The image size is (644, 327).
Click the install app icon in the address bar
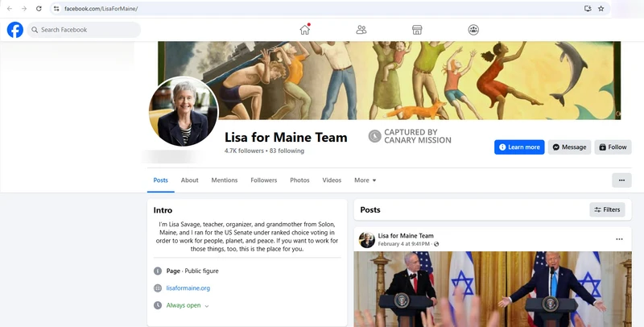pyautogui.click(x=588, y=9)
